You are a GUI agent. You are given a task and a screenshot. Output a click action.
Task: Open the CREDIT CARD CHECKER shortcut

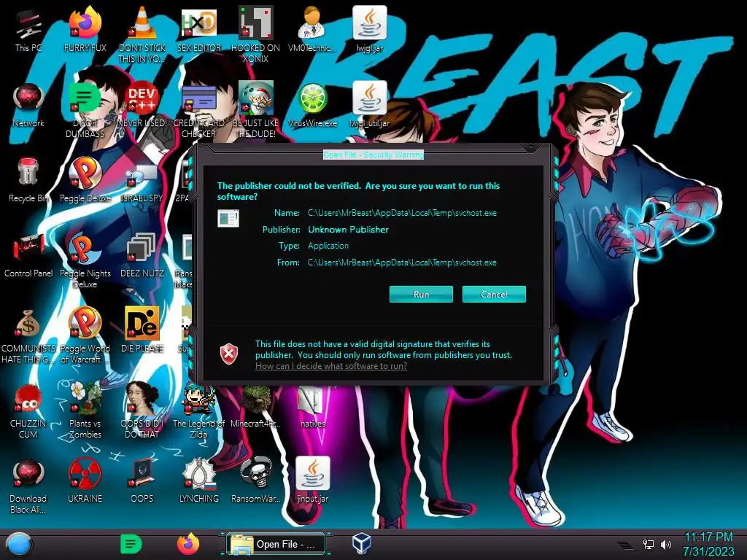point(198,111)
